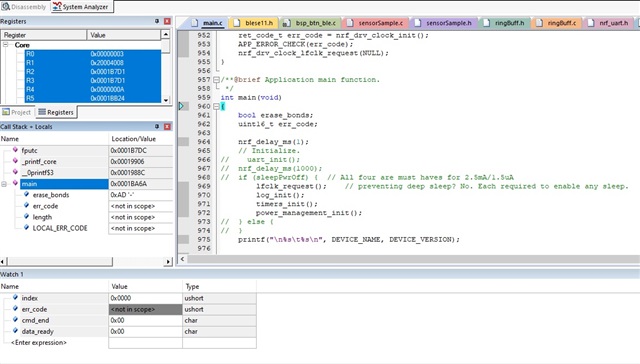Open the ringBuff.c file tab
The height and width of the screenshot is (364, 640).
point(557,23)
